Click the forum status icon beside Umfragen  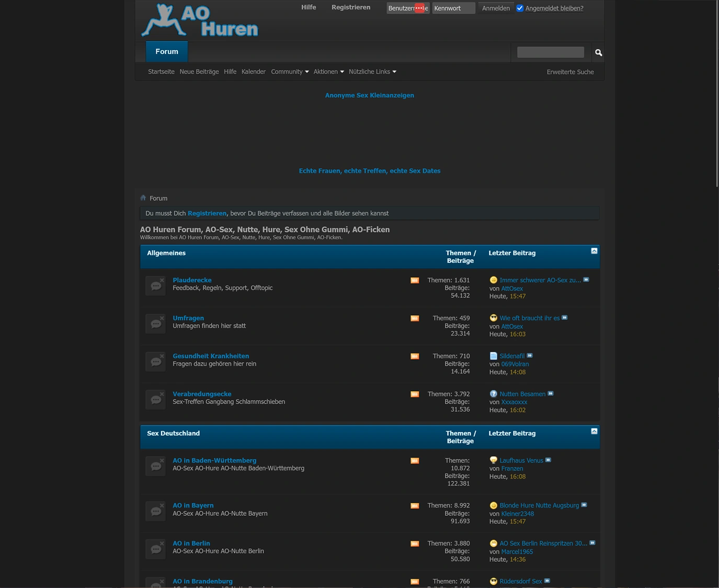pos(156,324)
